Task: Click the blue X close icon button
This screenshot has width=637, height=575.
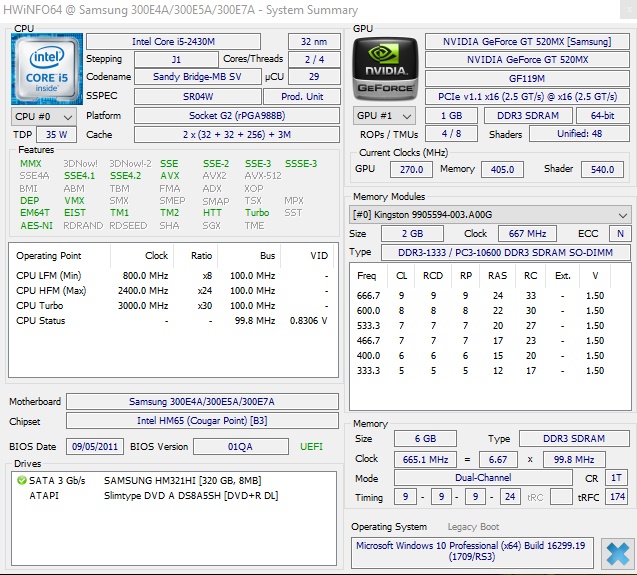Action: 618,553
